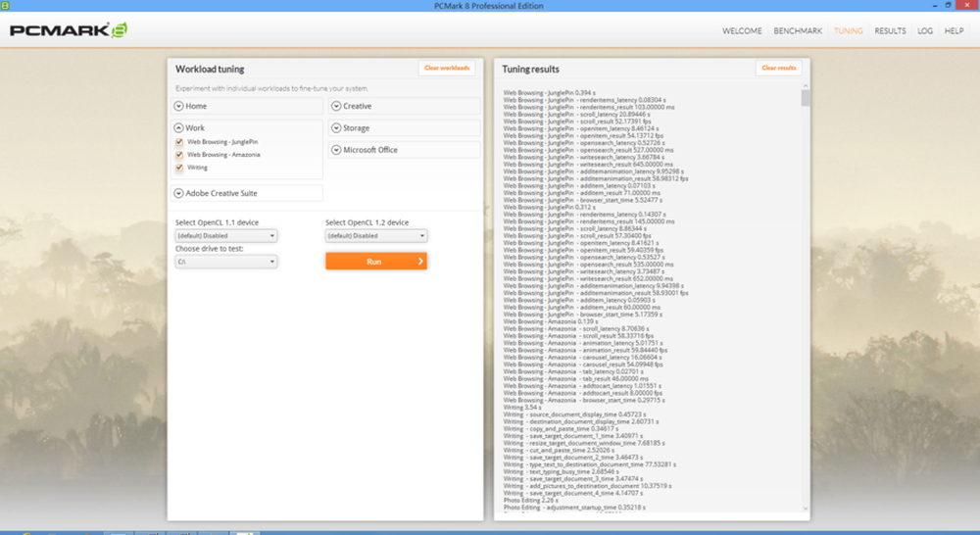The height and width of the screenshot is (535, 980).
Task: Open the LOG tab
Action: [925, 30]
